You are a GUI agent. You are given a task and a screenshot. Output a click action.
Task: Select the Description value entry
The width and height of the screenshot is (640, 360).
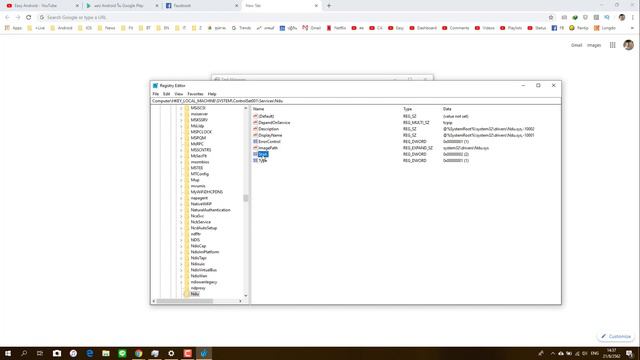point(268,129)
